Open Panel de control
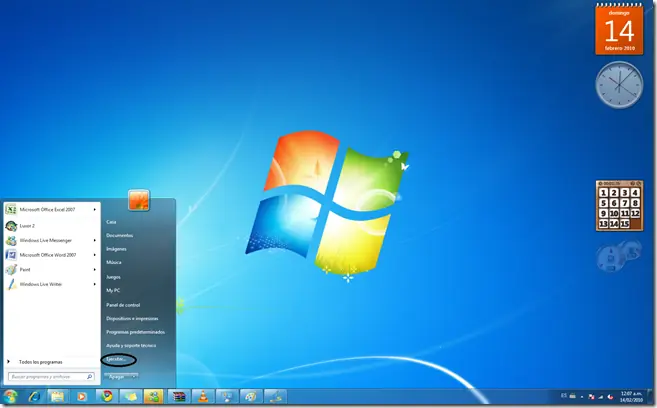Viewport: 657px width, 408px height. click(123, 305)
